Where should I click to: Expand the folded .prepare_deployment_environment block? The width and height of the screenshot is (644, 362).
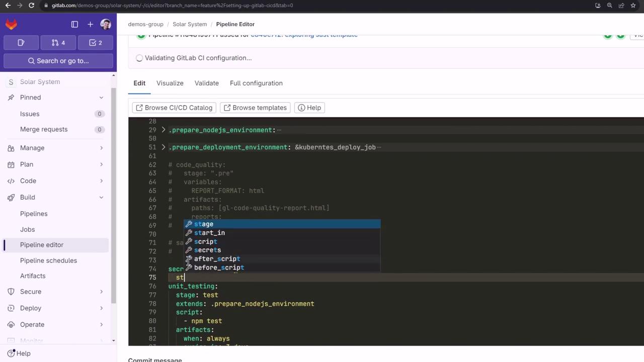[163, 147]
